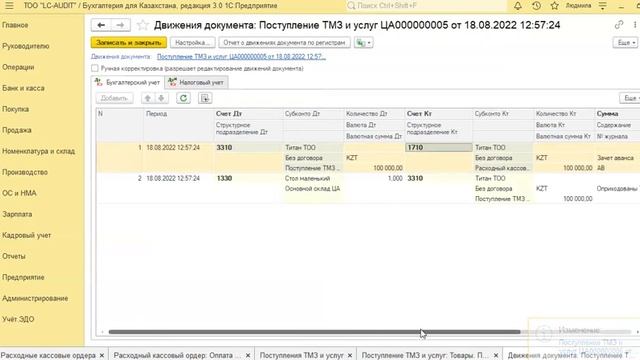Screen dimensions: 640x360
Task: Open the main hamburger menu
Action: [x=9, y=6]
